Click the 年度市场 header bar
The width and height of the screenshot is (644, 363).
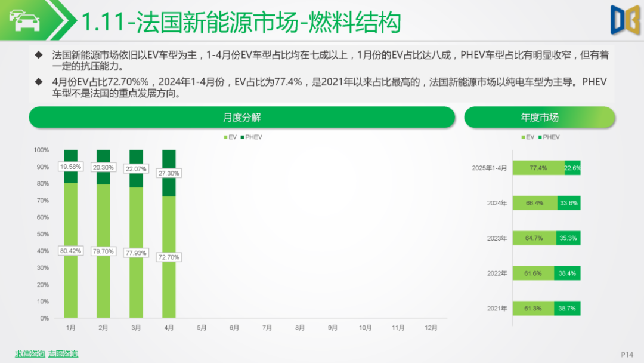click(x=540, y=118)
